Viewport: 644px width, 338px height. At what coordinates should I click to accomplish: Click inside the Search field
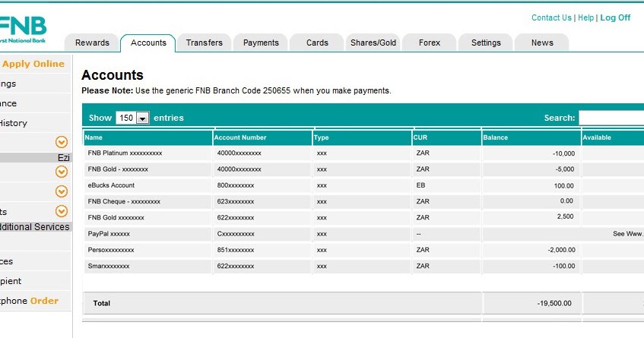611,118
